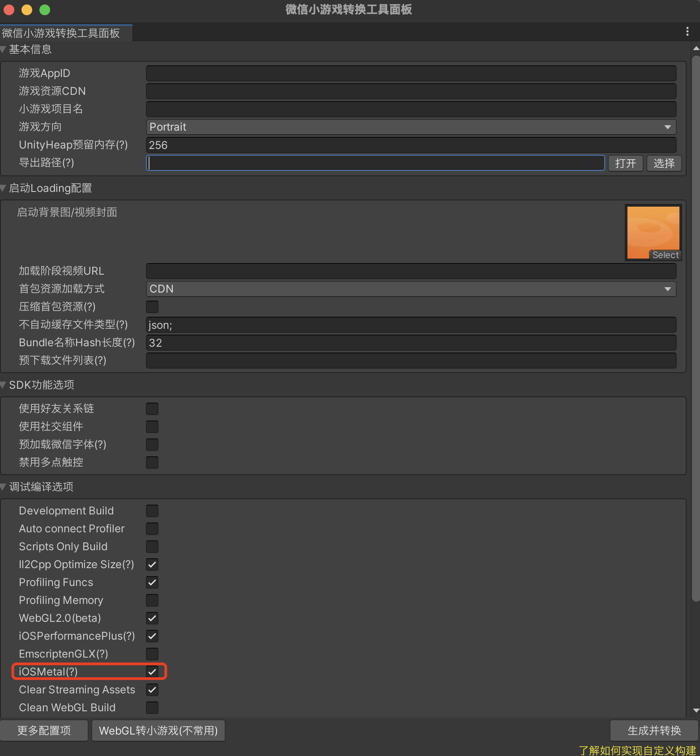
Task: Click the Bundle名称Hash长度 field showing 32
Action: tap(411, 343)
